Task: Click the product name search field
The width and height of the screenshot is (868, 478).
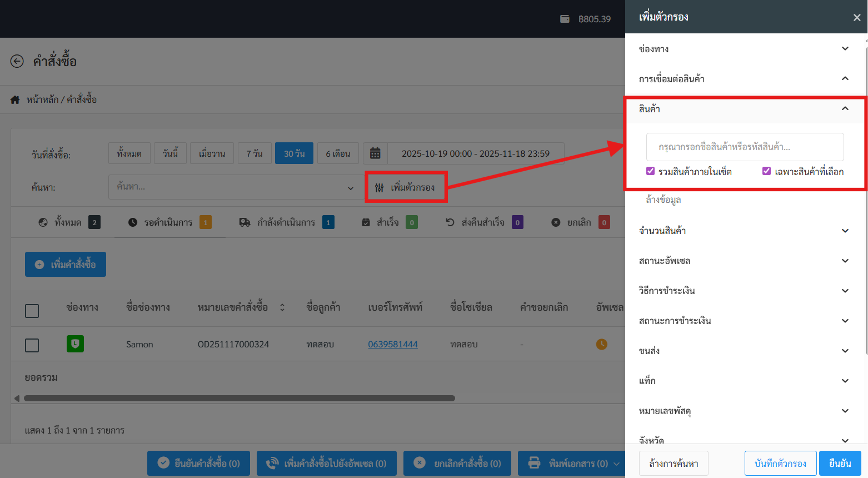Action: 745,147
